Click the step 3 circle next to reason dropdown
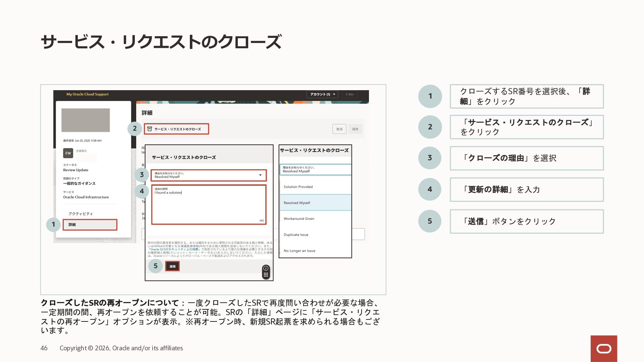Image resolution: width=644 pixels, height=362 pixels. tap(142, 175)
